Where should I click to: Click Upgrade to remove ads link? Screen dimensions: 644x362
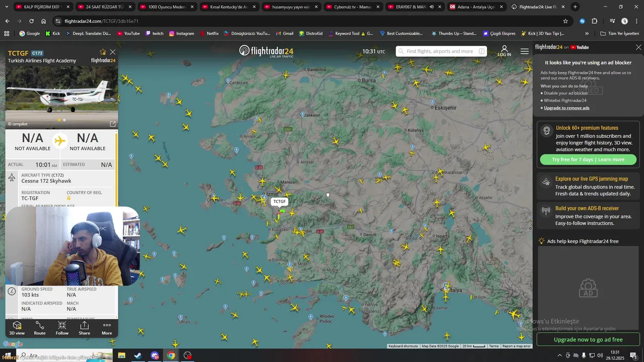(567, 108)
